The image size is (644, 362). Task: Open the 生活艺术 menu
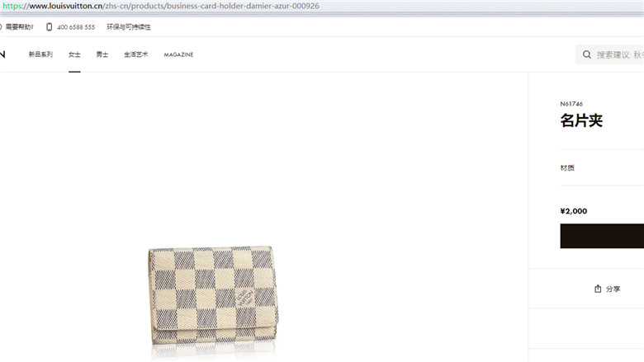[136, 54]
